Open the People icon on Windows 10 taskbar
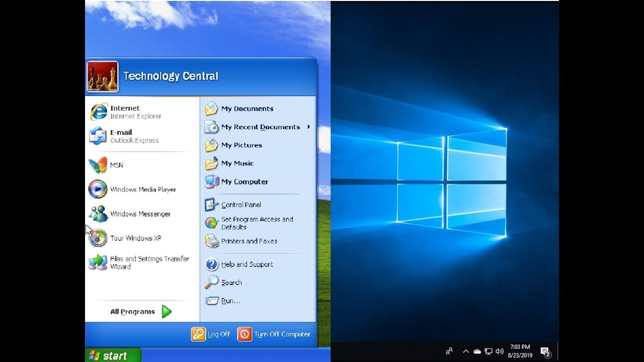The width and height of the screenshot is (644, 362). 449,351
